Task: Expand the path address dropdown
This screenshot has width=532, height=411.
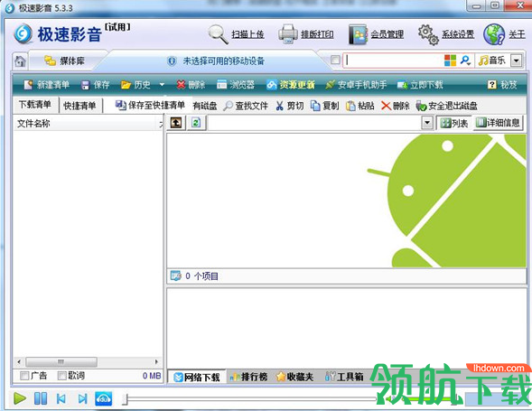Action: [x=427, y=123]
